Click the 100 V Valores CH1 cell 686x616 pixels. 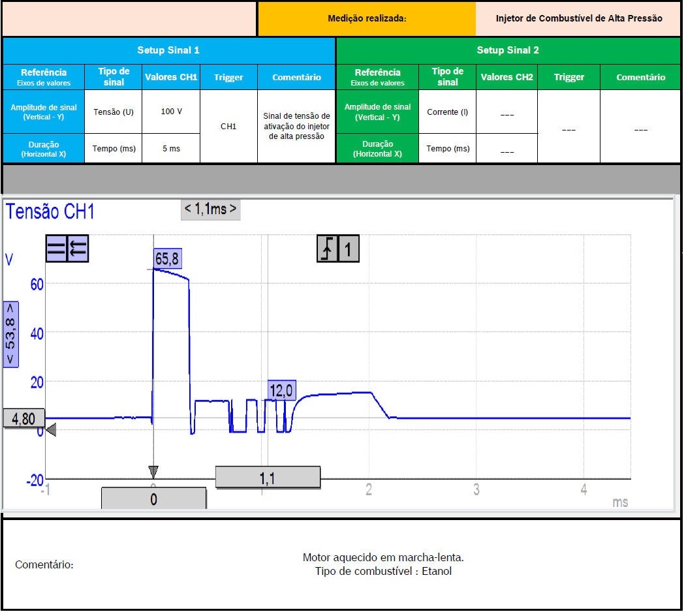point(170,112)
